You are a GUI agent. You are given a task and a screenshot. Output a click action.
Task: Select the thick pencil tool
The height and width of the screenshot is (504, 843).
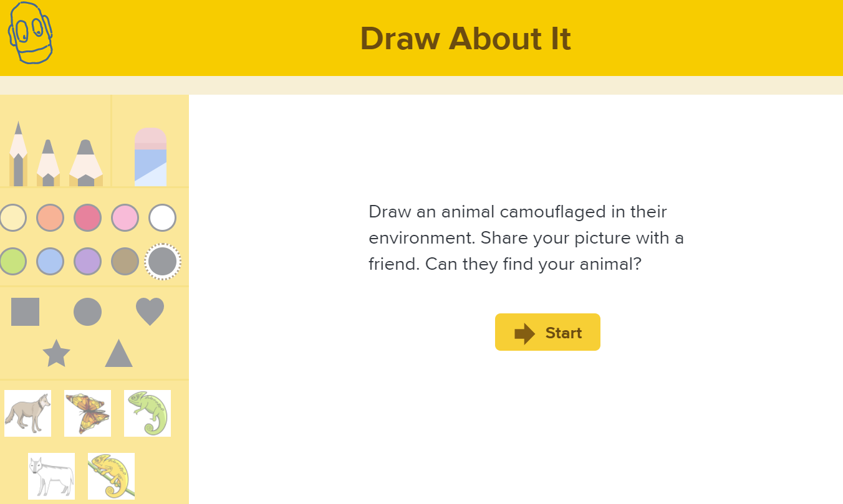85,163
